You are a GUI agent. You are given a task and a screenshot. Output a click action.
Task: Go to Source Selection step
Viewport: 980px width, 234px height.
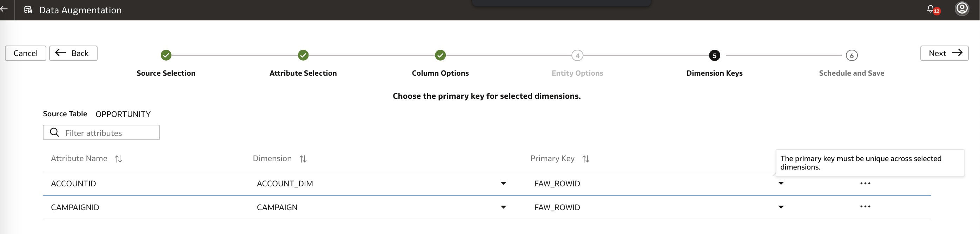(166, 55)
